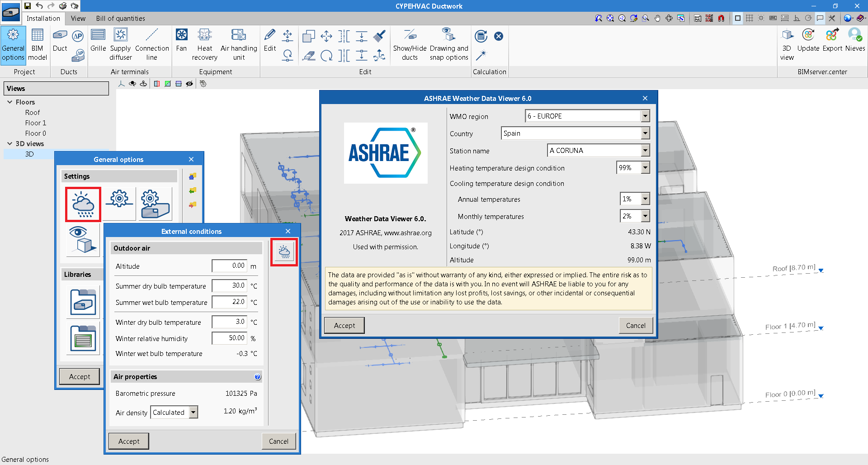Click the Rotate tool in Edit group
The height and width of the screenshot is (465, 868).
326,56
